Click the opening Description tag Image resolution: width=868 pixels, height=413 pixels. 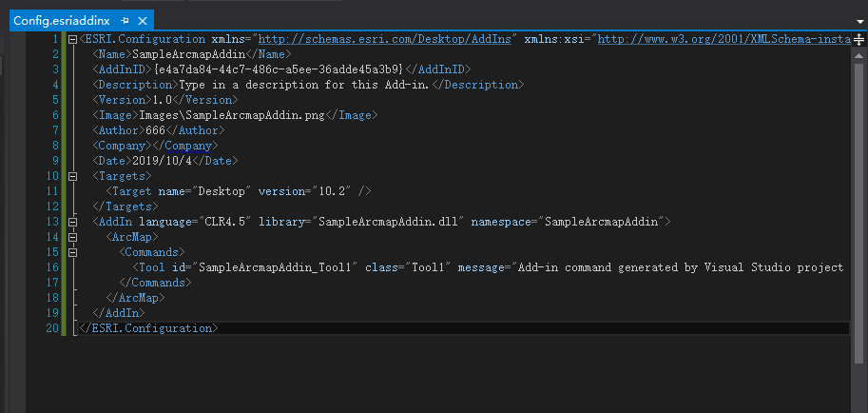(135, 85)
